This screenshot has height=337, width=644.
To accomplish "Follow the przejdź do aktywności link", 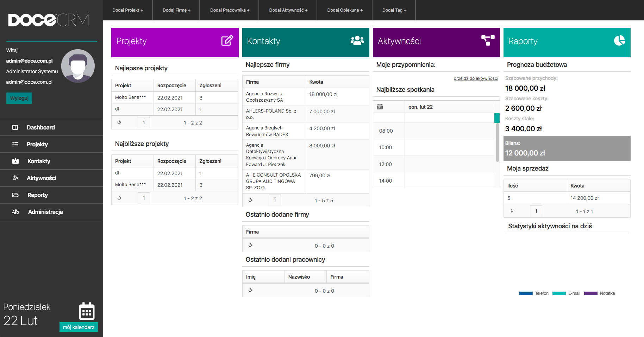I will [x=476, y=78].
